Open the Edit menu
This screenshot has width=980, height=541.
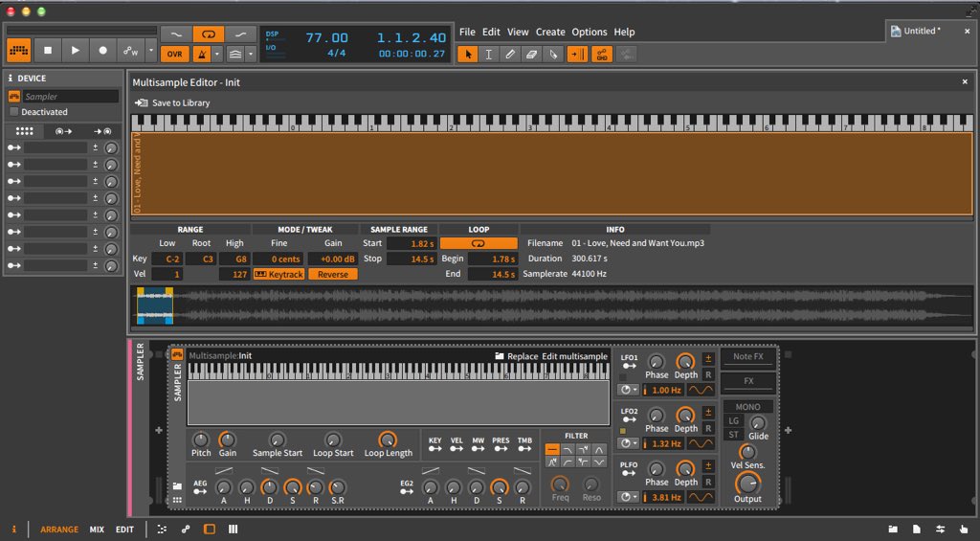coord(491,32)
